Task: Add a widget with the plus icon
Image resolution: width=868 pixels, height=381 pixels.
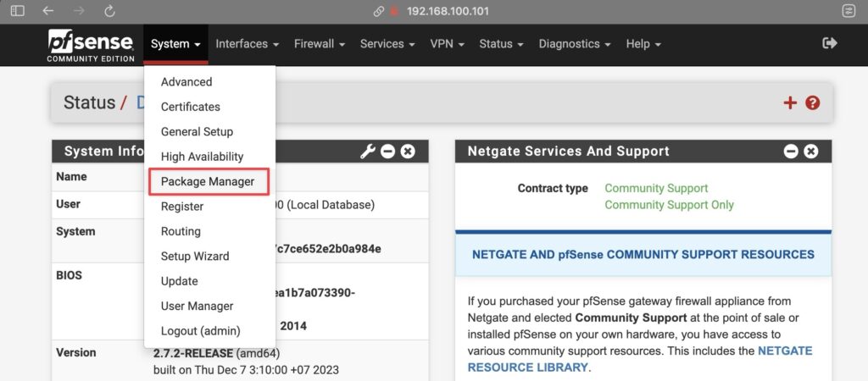Action: tap(790, 102)
